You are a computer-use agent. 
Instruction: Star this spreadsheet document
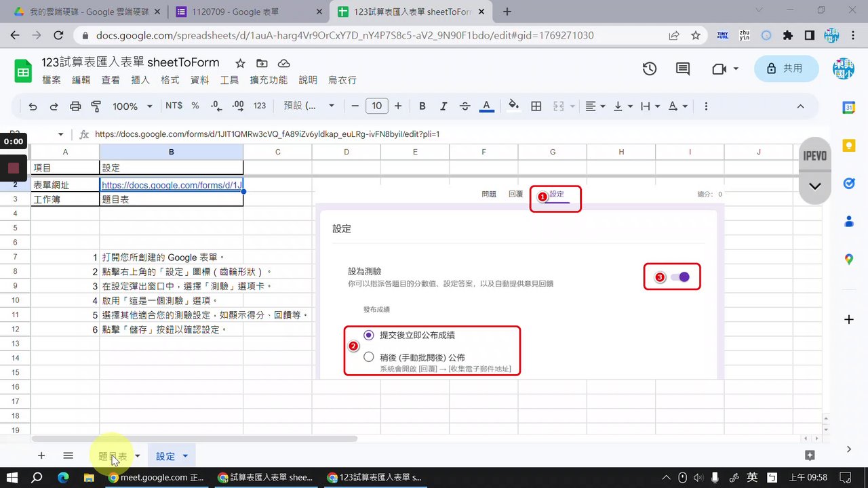click(x=240, y=63)
